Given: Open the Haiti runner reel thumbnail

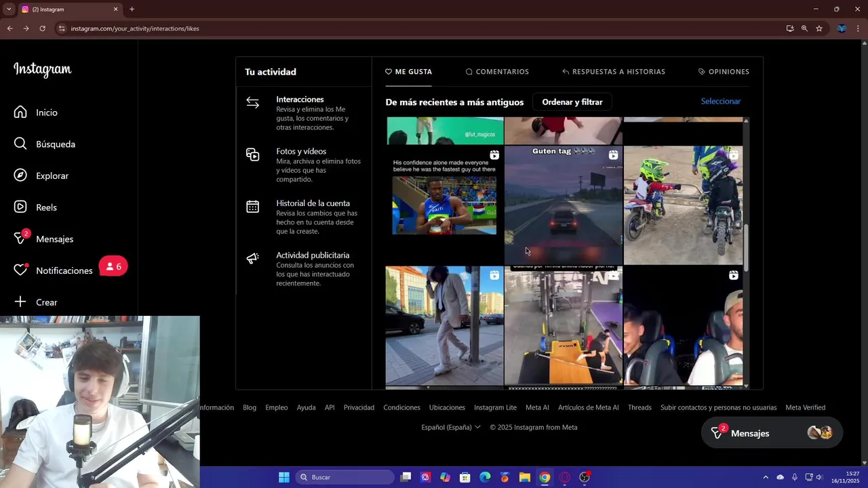Looking at the screenshot, I should [x=444, y=205].
